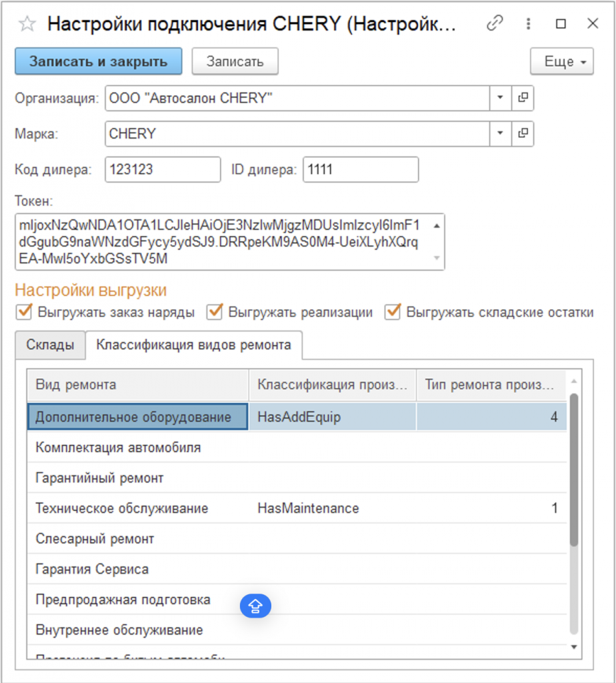Click the HasMaintenance cell
The height and width of the screenshot is (683, 616).
(333, 508)
